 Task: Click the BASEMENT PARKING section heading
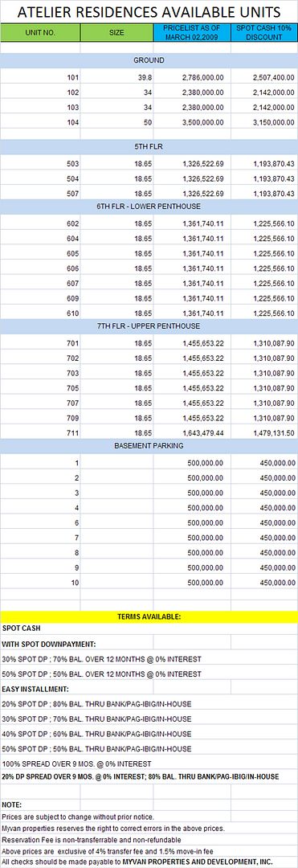149,445
